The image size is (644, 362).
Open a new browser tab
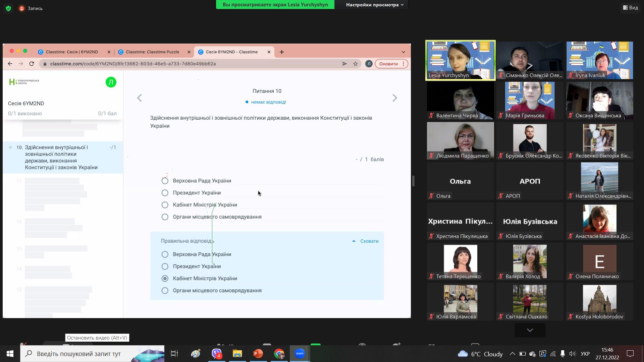(282, 52)
